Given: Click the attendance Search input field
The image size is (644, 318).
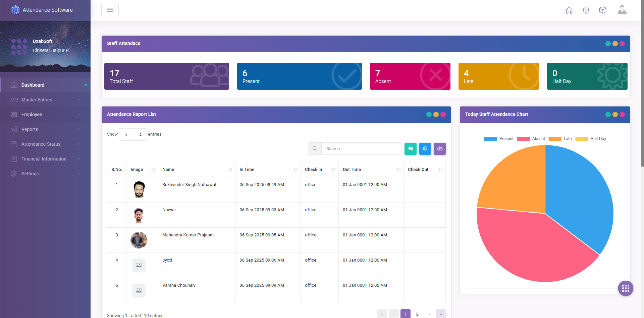Looking at the screenshot, I should pos(361,149).
